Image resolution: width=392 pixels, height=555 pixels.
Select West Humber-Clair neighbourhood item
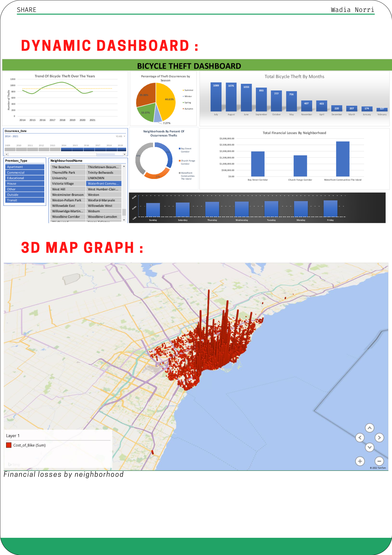(x=104, y=189)
